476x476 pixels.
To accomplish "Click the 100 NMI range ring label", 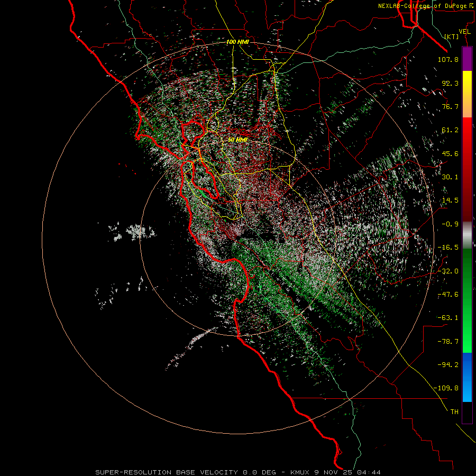I will coord(237,42).
